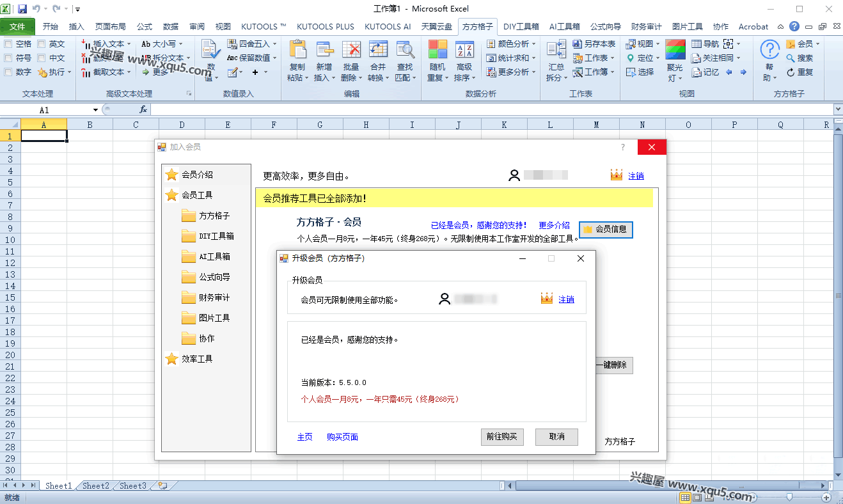Open the Name Box dropdown arrow
This screenshot has width=843, height=504.
pyautogui.click(x=95, y=110)
